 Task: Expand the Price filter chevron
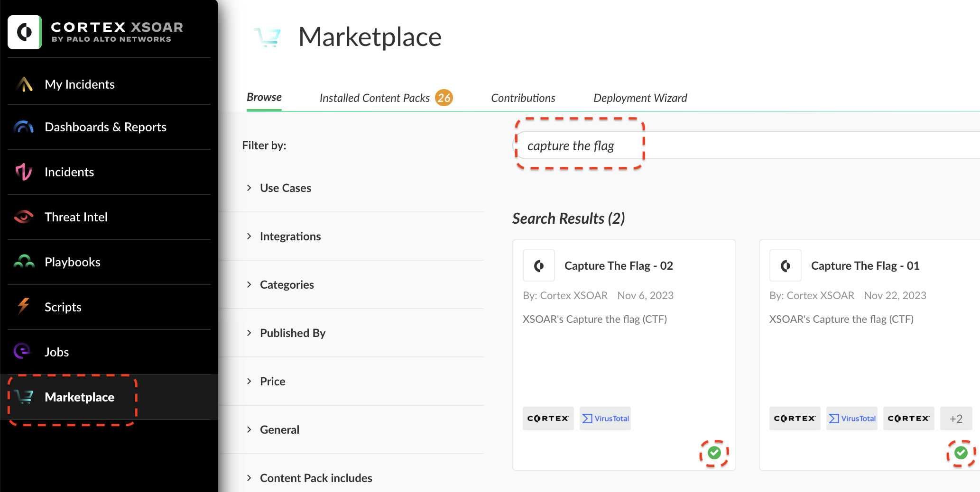pos(249,382)
